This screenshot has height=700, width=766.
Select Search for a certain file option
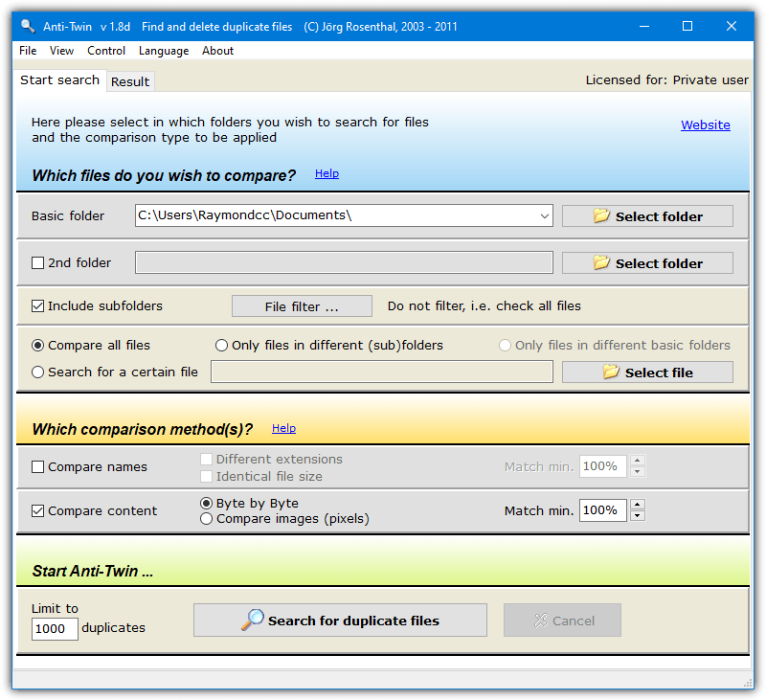[x=37, y=373]
